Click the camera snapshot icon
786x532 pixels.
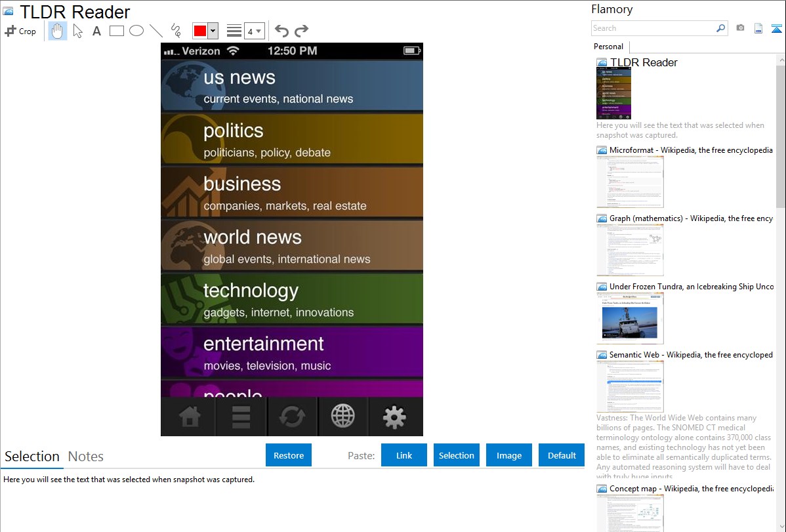pyautogui.click(x=740, y=28)
